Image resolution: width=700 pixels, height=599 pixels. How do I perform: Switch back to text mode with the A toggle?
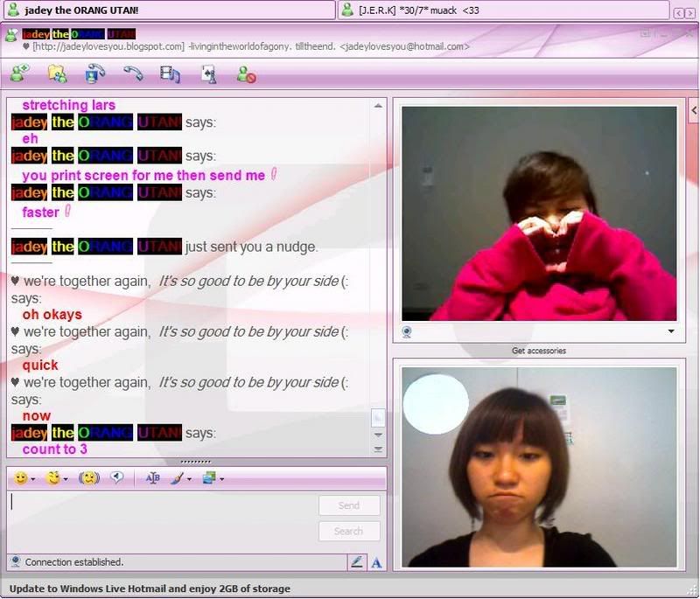375,562
